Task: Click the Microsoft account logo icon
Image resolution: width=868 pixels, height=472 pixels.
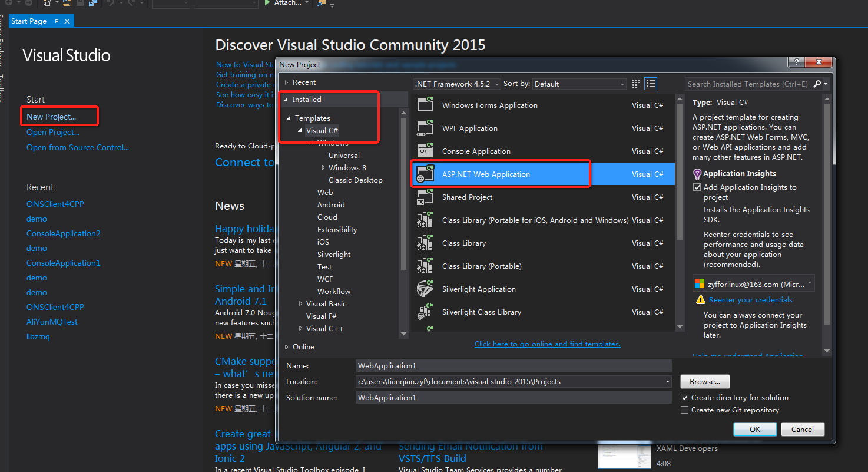Action: coord(700,284)
